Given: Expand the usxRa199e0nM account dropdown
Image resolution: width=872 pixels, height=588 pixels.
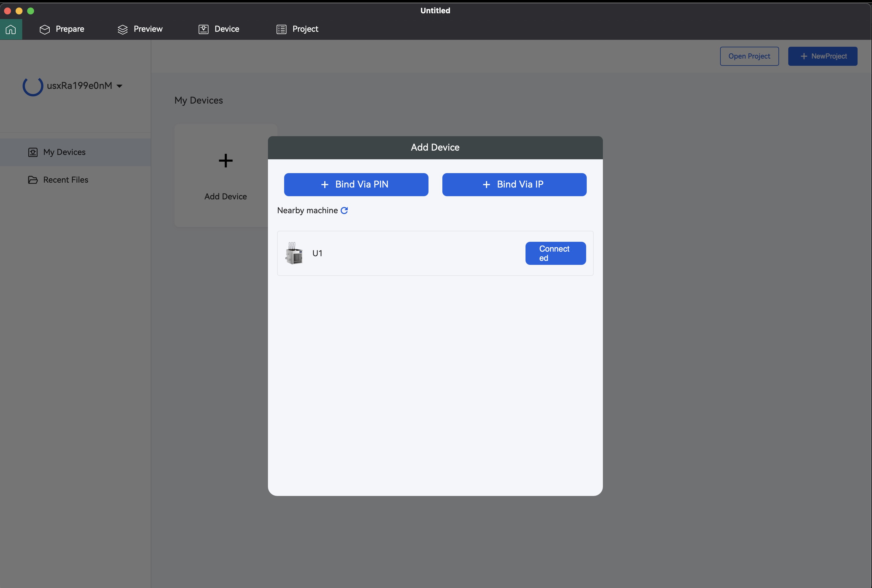Looking at the screenshot, I should click(x=119, y=86).
